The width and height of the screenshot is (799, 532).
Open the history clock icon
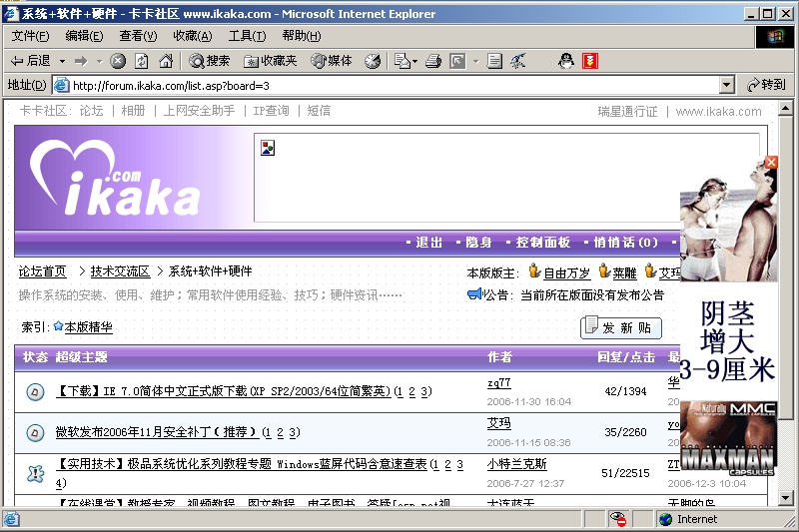pos(373,62)
